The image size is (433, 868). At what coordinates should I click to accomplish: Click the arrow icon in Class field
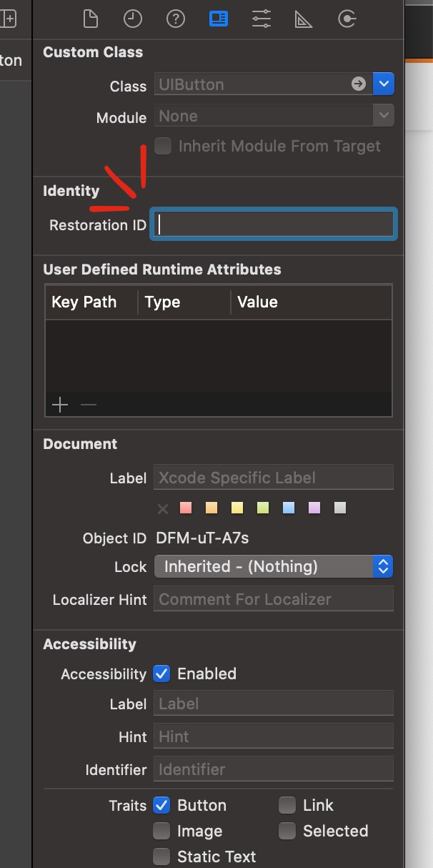click(x=358, y=84)
